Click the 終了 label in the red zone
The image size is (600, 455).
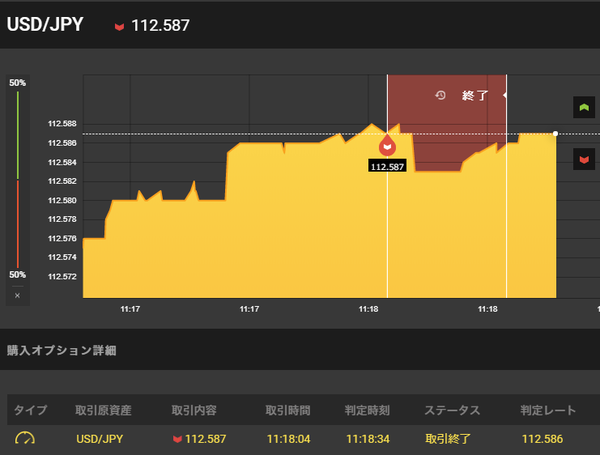475,95
